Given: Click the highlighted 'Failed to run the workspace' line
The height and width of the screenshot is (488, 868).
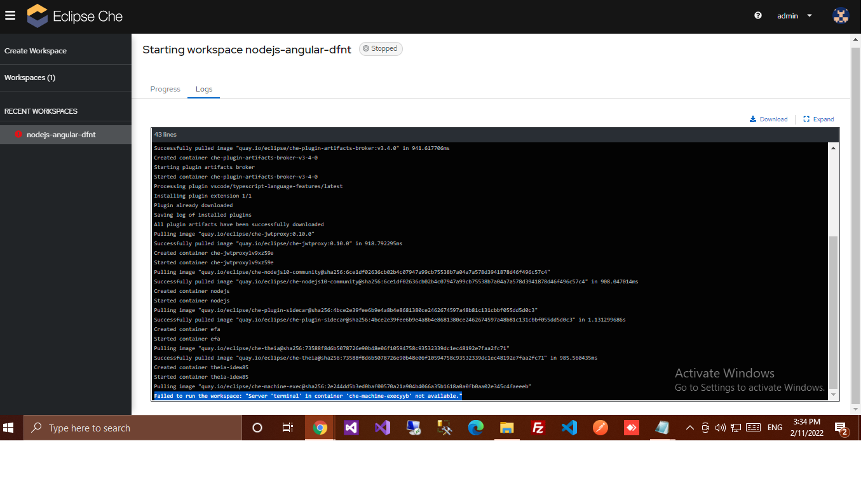Looking at the screenshot, I should click(x=308, y=396).
